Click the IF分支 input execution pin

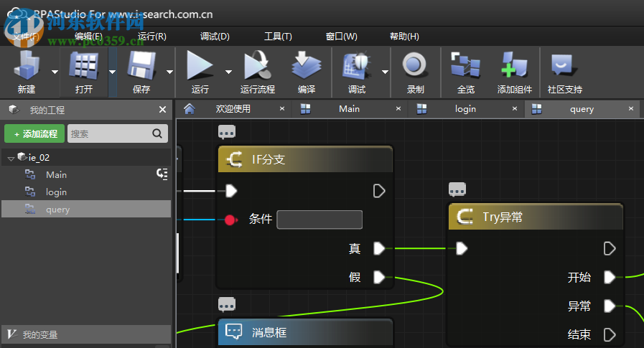pos(232,191)
